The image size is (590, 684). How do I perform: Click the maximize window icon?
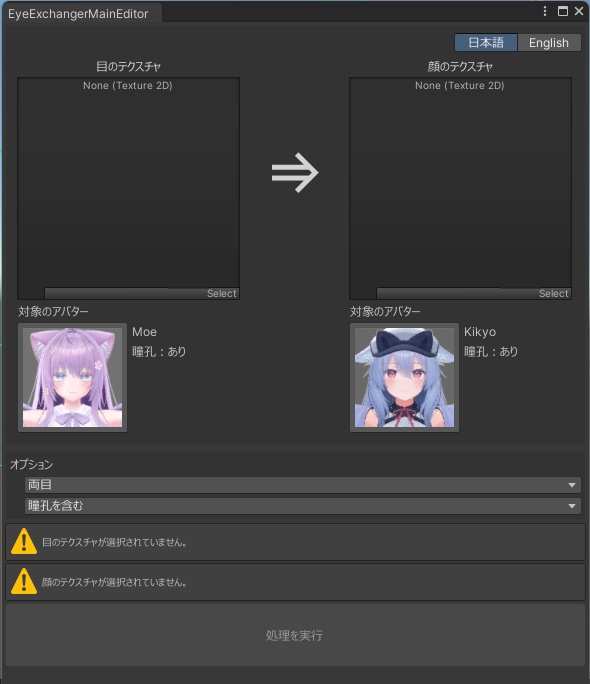[563, 11]
